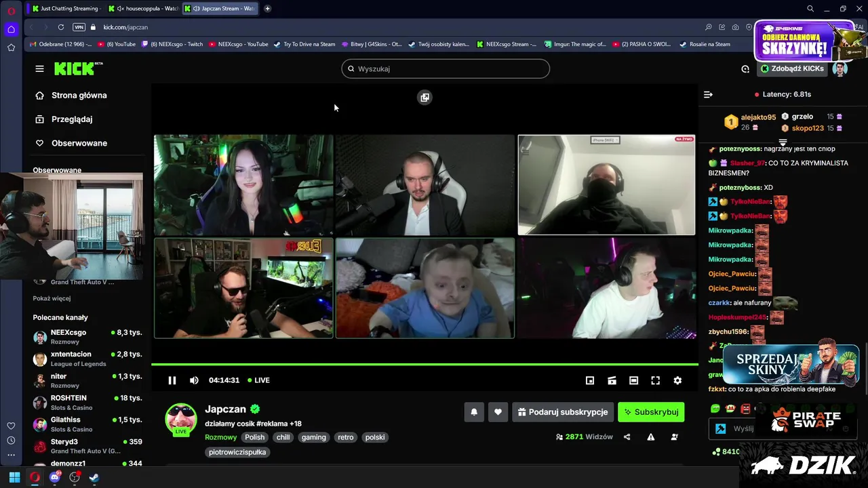Screen dimensions: 868x488
Task: Report the stream via warning triangle icon
Action: click(650, 437)
